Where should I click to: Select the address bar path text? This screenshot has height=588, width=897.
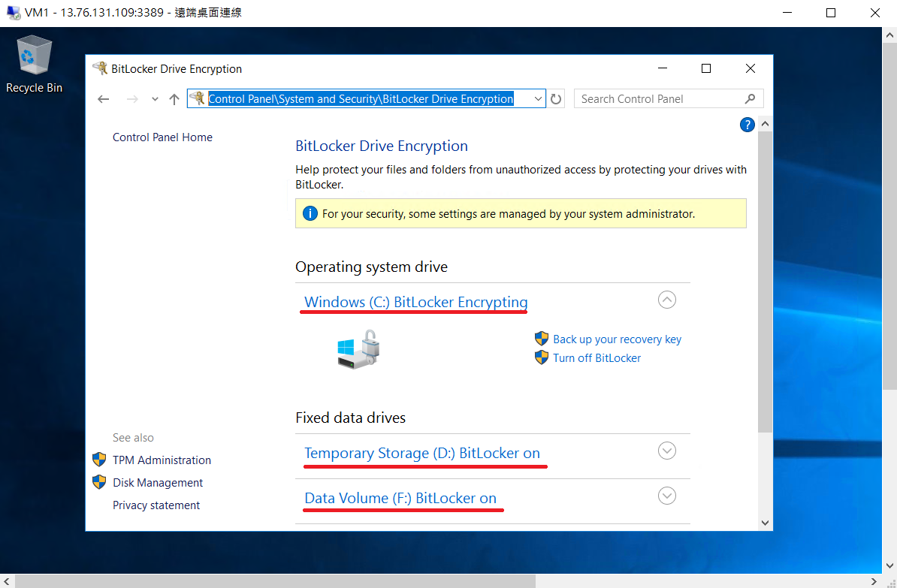click(x=361, y=99)
